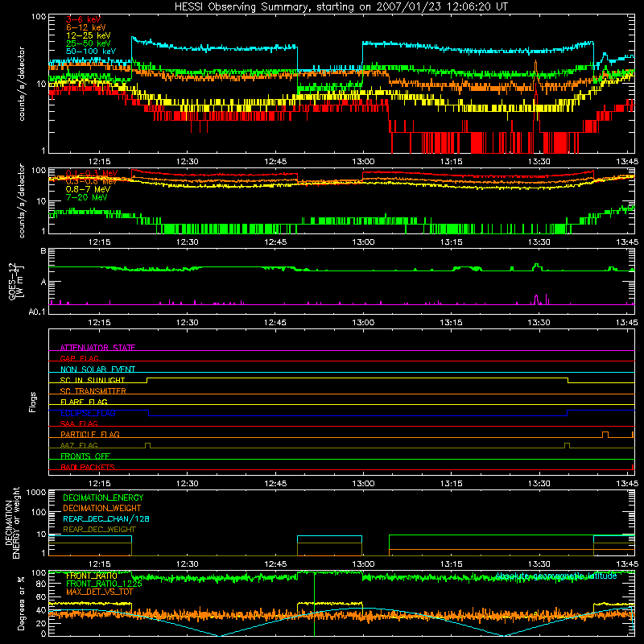
Task: Click the REAR_DEC_CHAN/128 legend label
Action: (106, 518)
